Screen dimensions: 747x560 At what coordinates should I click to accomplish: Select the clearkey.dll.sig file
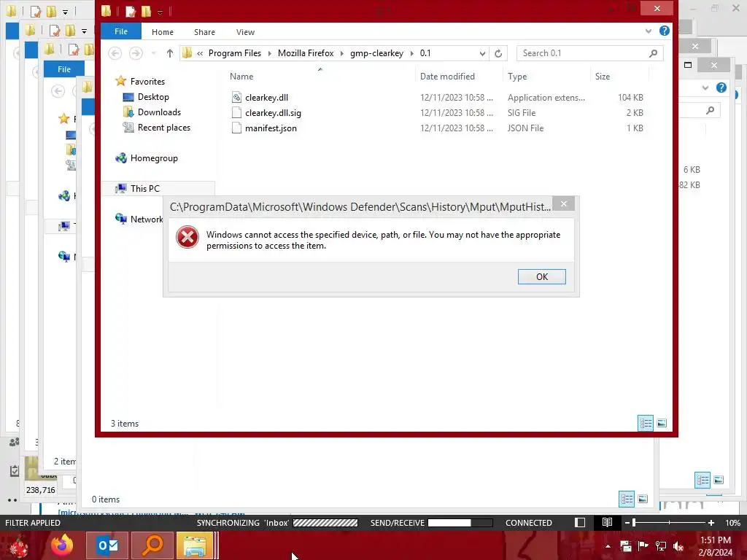point(273,113)
